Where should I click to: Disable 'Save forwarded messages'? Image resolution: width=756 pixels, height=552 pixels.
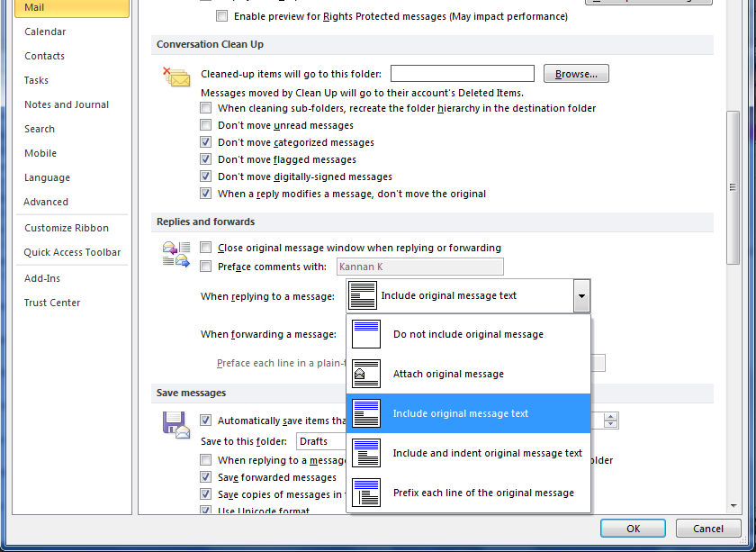pos(205,477)
